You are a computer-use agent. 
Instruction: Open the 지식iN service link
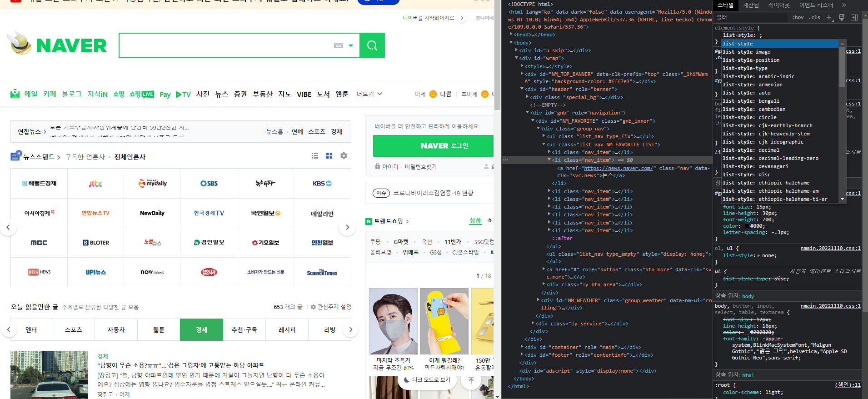pyautogui.click(x=97, y=94)
